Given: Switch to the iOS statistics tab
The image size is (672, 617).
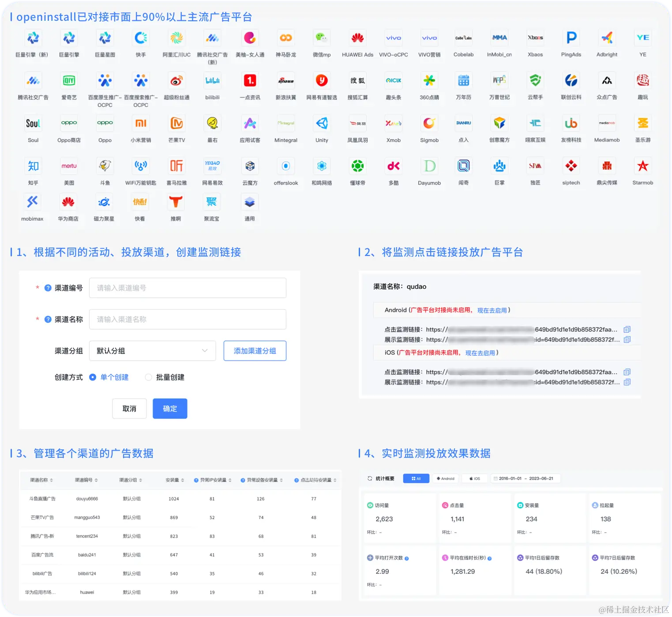Looking at the screenshot, I should [x=475, y=478].
